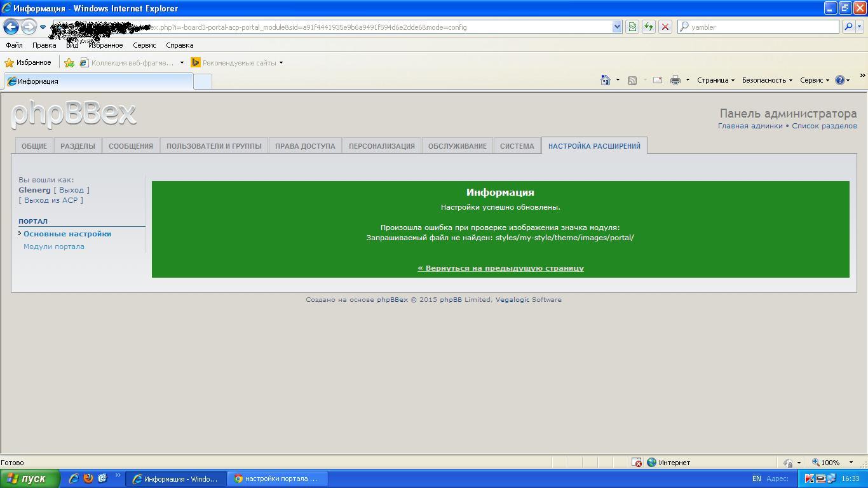The image size is (868, 488).
Task: Click the Refresh page icon
Action: [x=648, y=27]
